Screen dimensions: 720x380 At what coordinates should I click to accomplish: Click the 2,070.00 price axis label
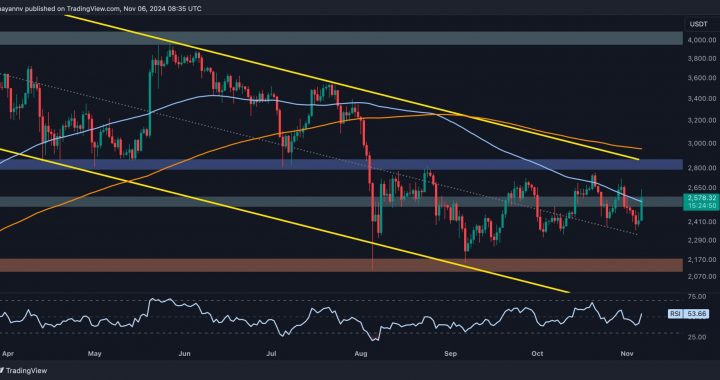tap(701, 276)
